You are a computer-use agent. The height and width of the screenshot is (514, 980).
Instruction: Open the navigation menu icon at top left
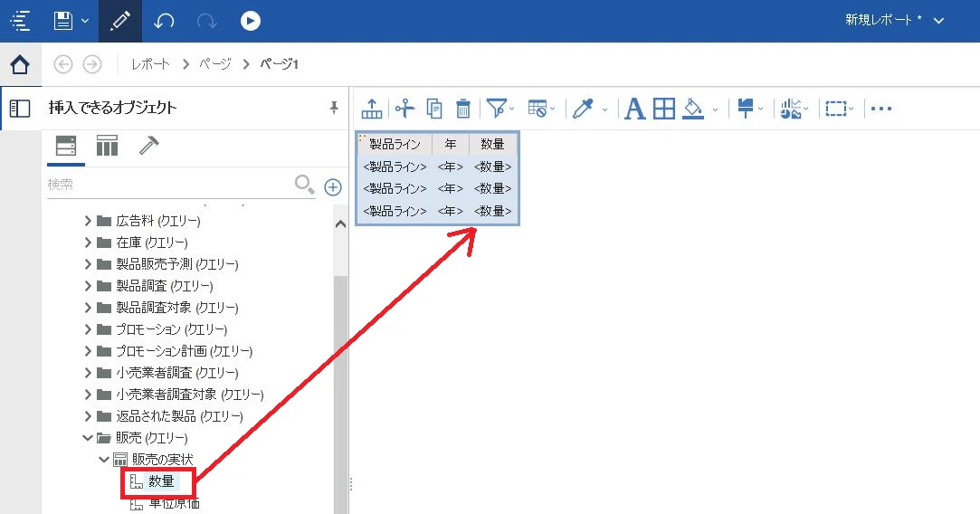click(x=20, y=21)
